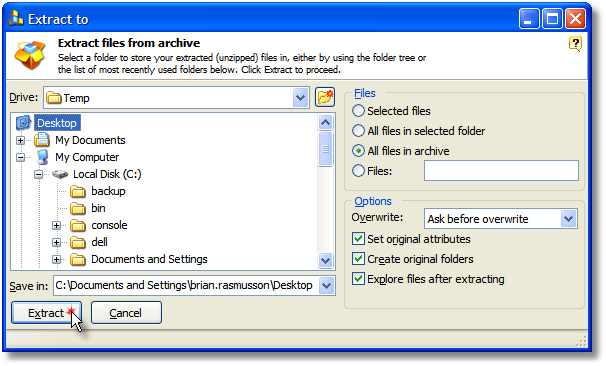
Task: Collapse the My Computer tree node
Action: click(20, 157)
